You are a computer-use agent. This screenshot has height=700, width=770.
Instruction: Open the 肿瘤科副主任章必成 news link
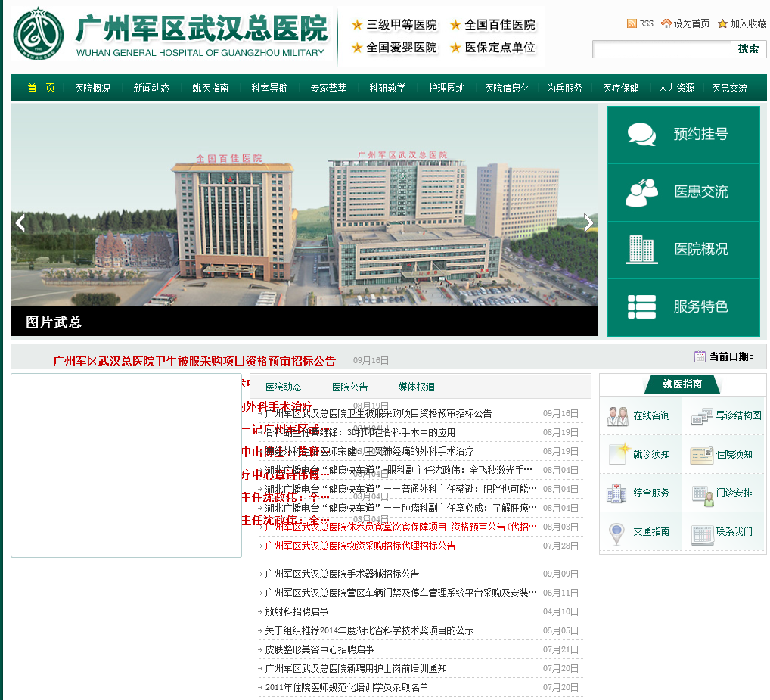pyautogui.click(x=400, y=508)
